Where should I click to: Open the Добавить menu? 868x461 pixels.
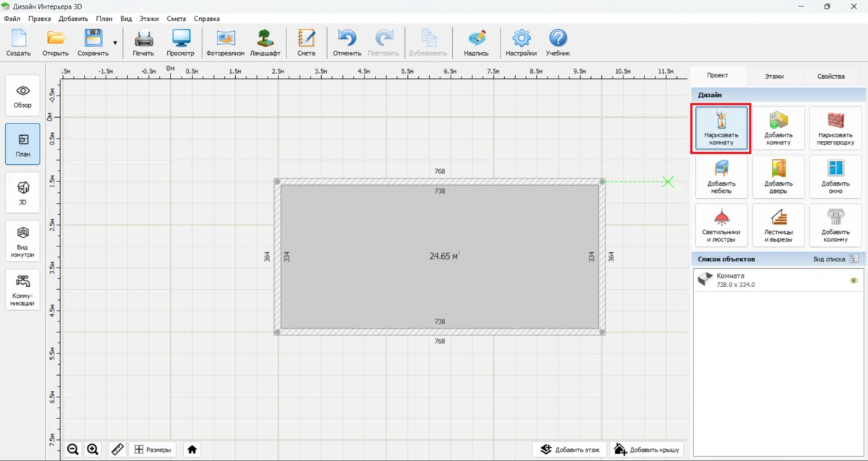tap(73, 18)
